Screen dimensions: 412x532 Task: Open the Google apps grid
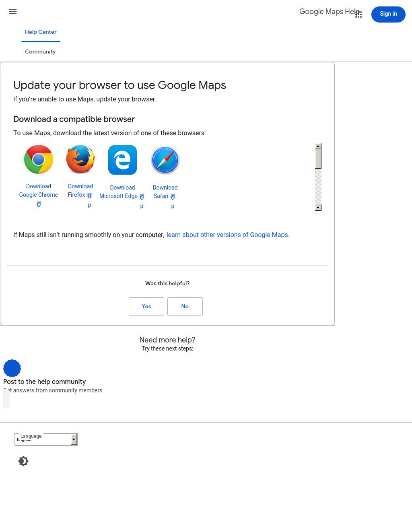coord(358,15)
